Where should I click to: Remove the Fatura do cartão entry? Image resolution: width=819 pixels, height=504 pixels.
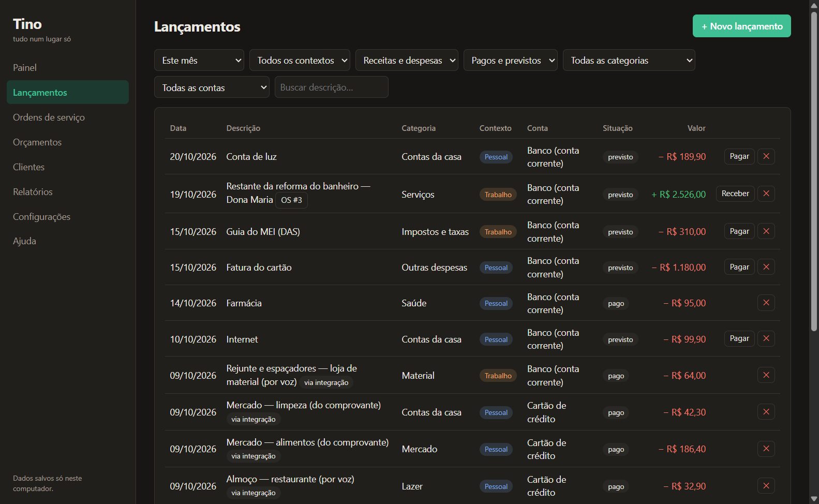766,267
